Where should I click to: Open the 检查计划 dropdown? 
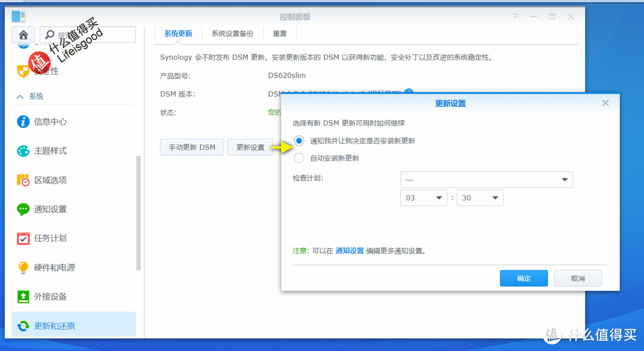pyautogui.click(x=487, y=180)
